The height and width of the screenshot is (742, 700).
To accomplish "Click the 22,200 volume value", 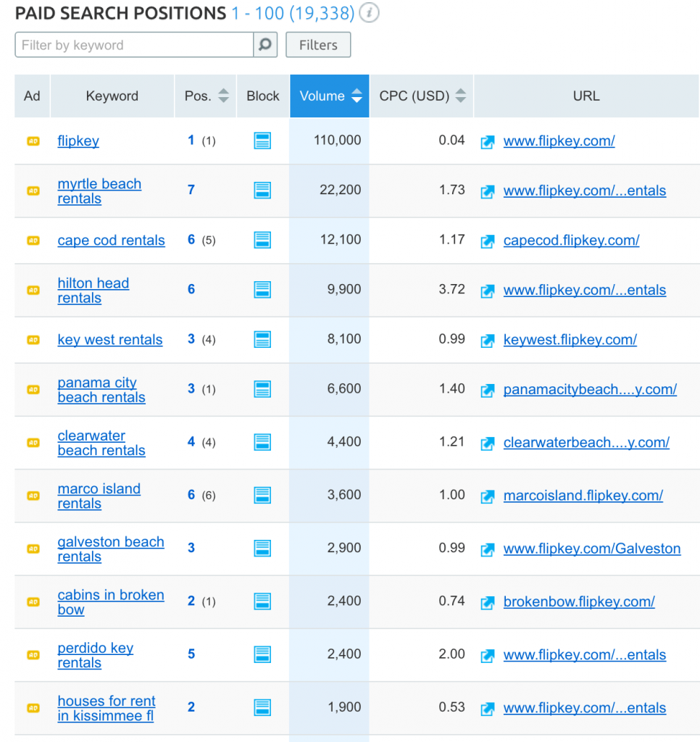I will pos(341,190).
